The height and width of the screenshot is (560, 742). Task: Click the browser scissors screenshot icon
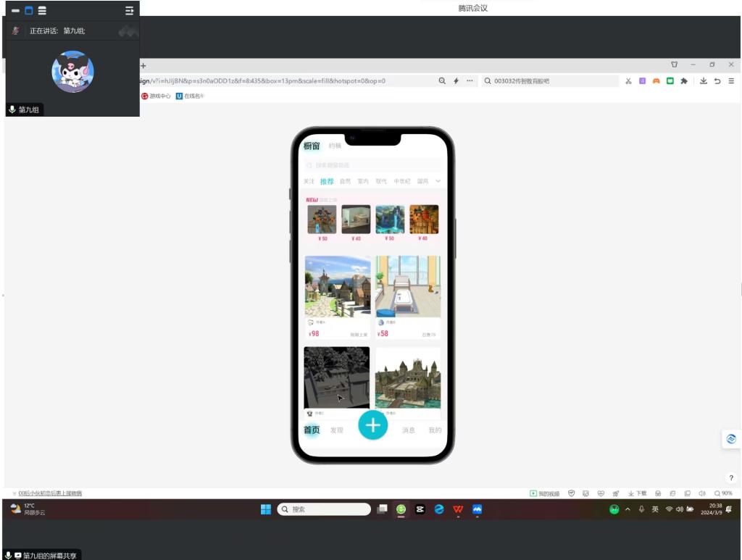pos(629,81)
